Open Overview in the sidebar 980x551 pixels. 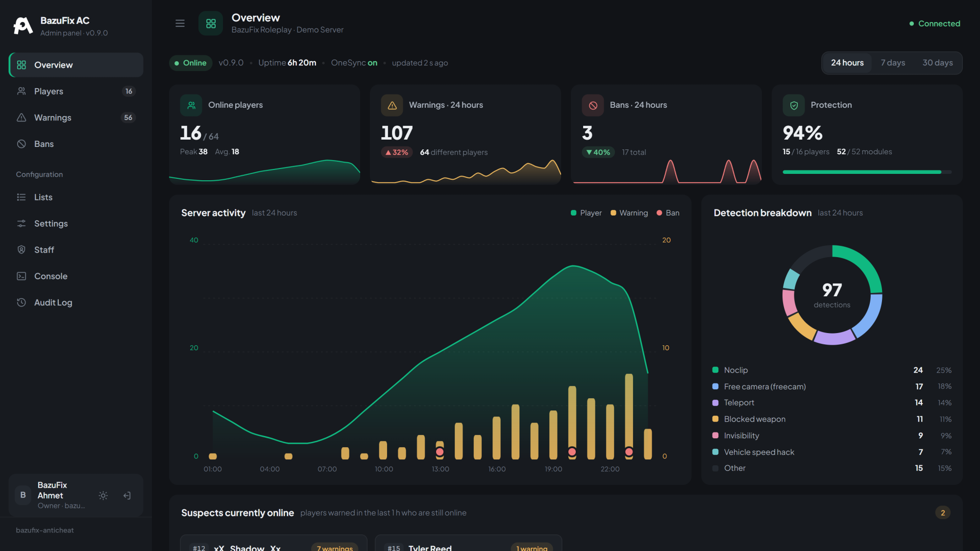click(x=76, y=65)
